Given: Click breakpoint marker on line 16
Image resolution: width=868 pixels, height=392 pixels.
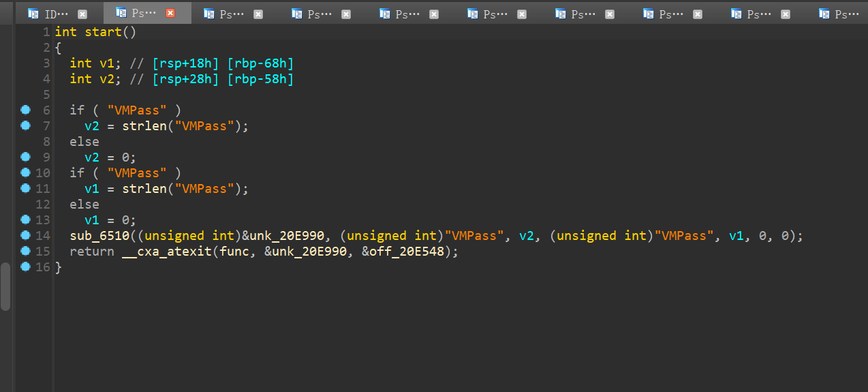Looking at the screenshot, I should 26,267.
